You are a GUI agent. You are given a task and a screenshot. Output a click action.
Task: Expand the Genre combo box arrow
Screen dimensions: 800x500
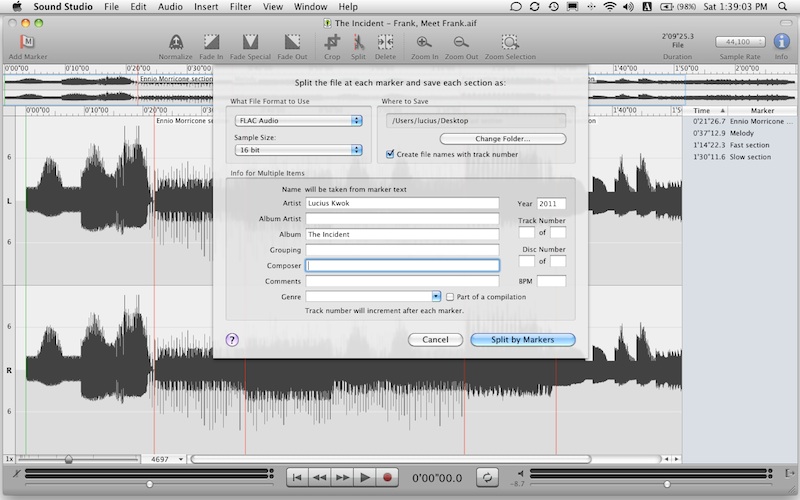436,296
